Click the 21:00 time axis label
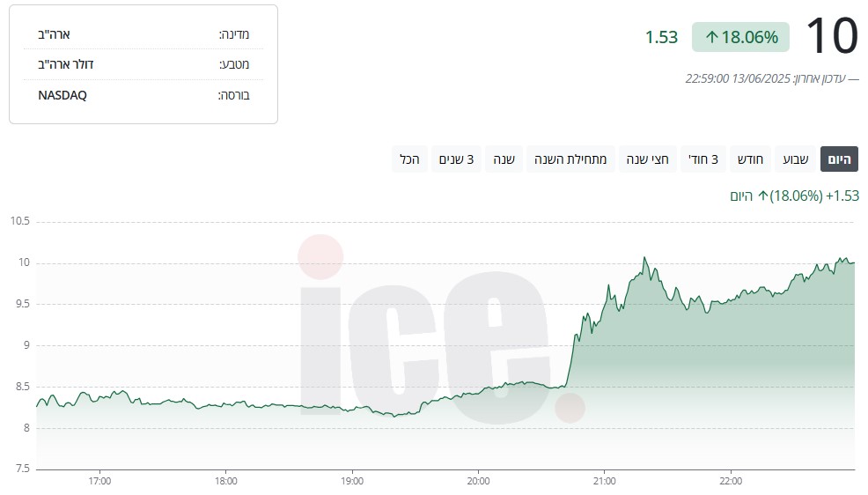Image resolution: width=868 pixels, height=495 pixels. click(x=605, y=481)
